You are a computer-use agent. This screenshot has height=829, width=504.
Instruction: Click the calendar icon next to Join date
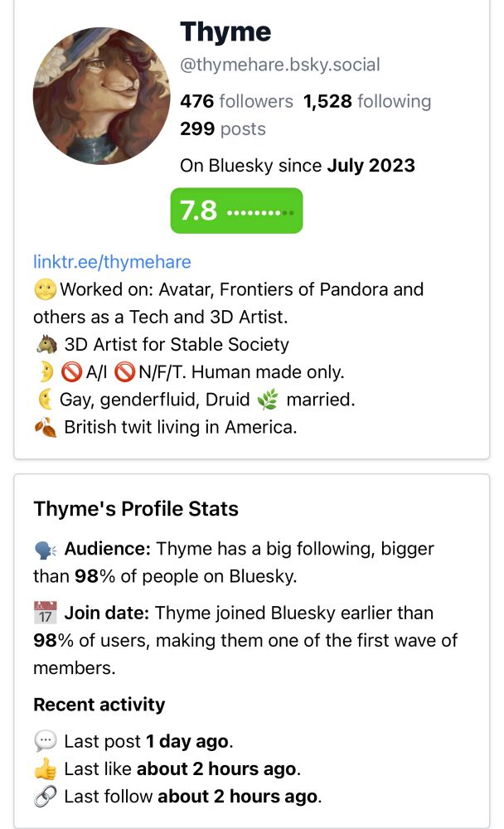(x=42, y=612)
